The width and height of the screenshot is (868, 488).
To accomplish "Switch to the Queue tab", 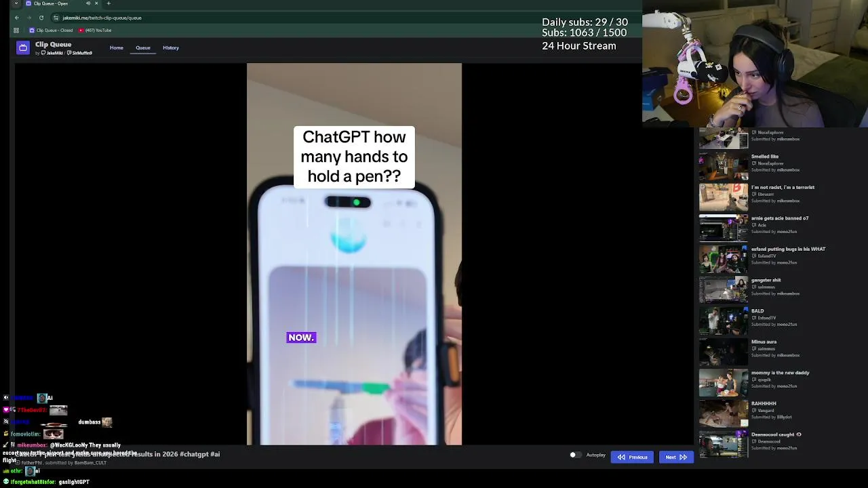I will click(142, 47).
